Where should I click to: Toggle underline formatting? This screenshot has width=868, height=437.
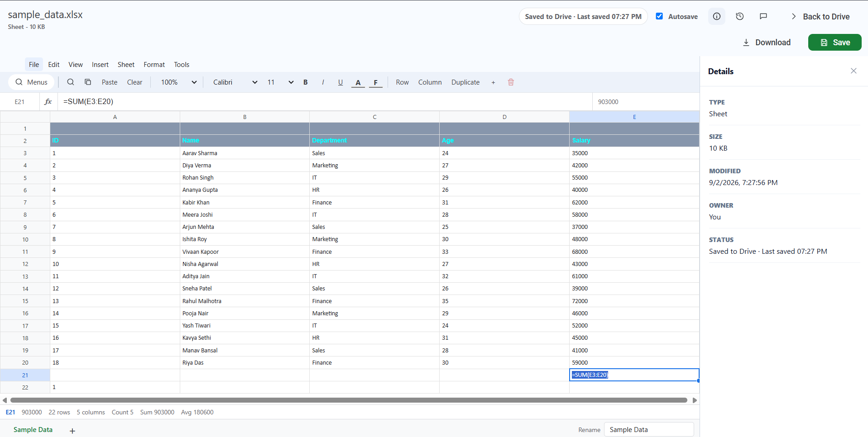pos(340,82)
